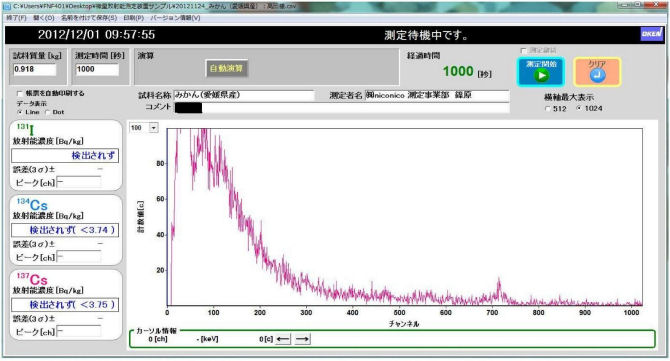Click the 試料名称 sample name field
This screenshot has height=361, width=670.
click(244, 95)
